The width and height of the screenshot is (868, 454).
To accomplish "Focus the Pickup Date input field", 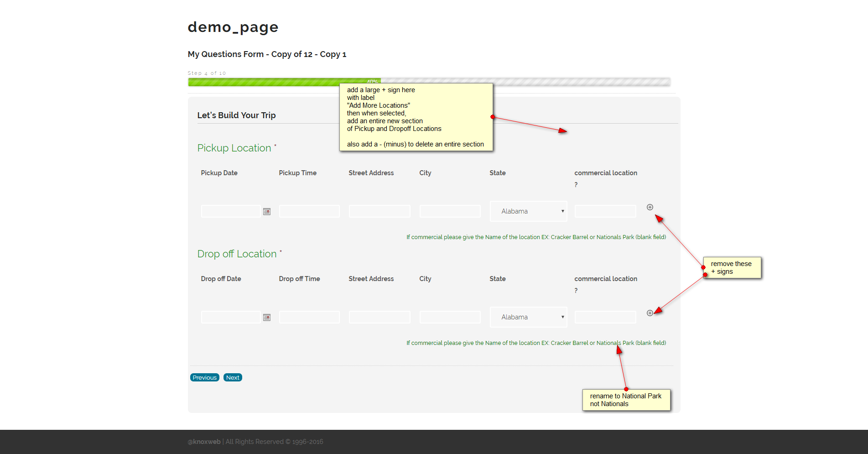I will [x=231, y=211].
